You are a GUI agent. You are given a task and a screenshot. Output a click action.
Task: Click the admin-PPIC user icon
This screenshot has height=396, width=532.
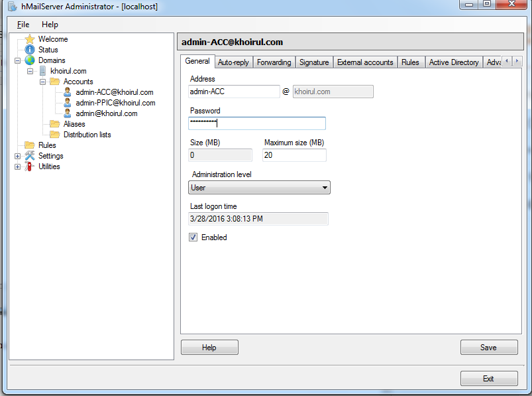pyautogui.click(x=68, y=103)
